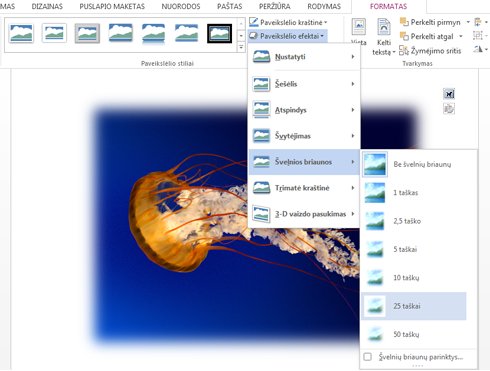Select the third picture style thumbnail
Viewport: 490px width, 371px height.
pos(87,33)
